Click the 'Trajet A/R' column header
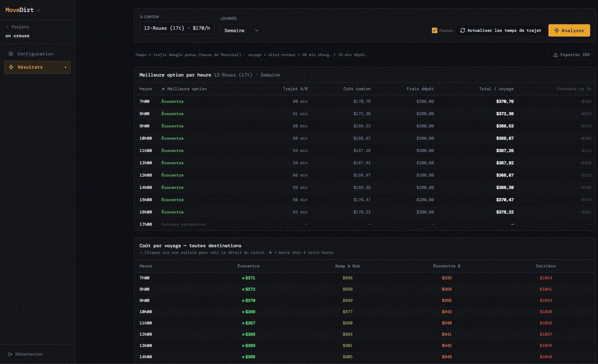The height and width of the screenshot is (364, 598). pyautogui.click(x=295, y=89)
